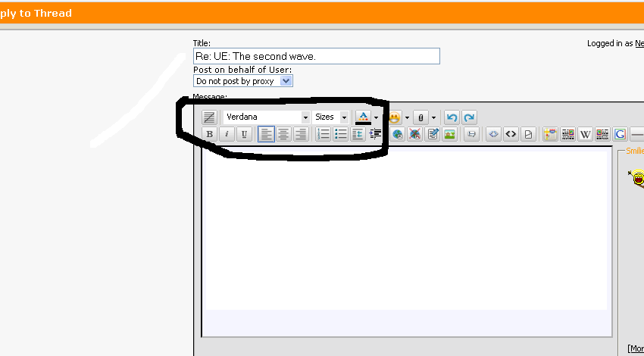Insert an ordered numbered list
The width and height of the screenshot is (644, 356).
[x=324, y=135]
